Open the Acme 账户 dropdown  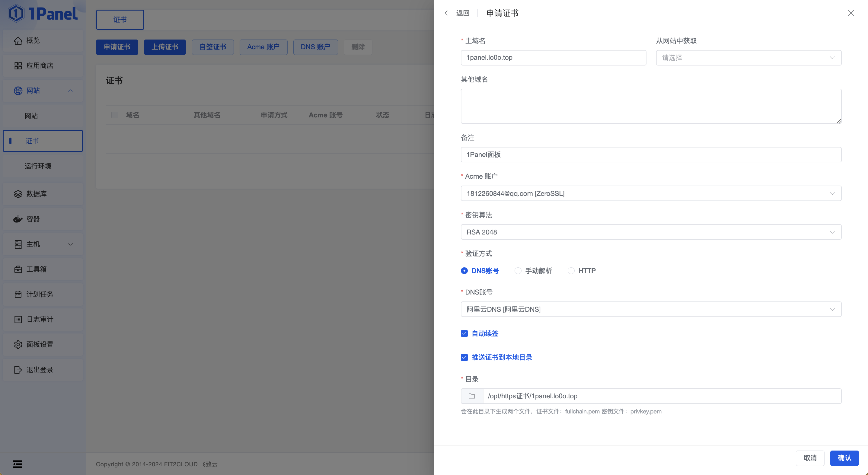(651, 193)
